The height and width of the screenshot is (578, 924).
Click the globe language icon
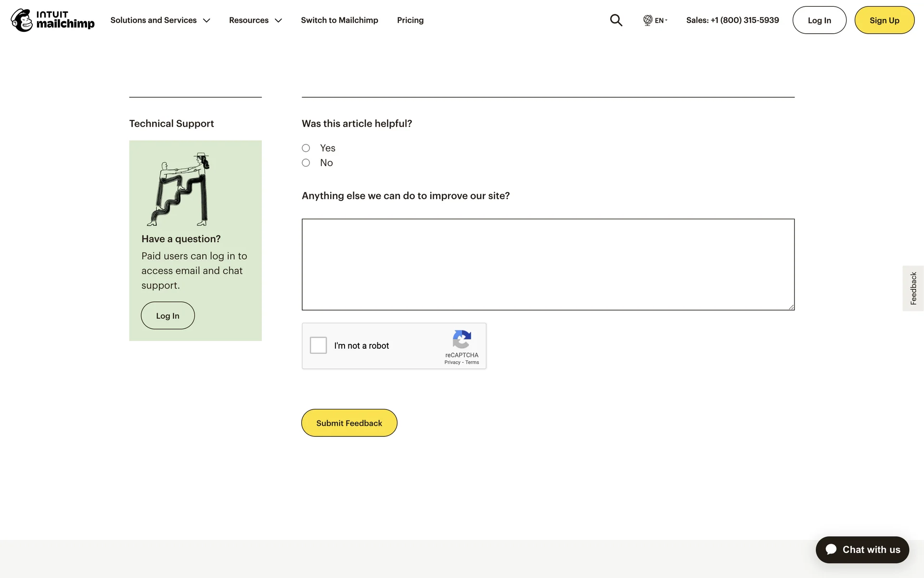(648, 20)
